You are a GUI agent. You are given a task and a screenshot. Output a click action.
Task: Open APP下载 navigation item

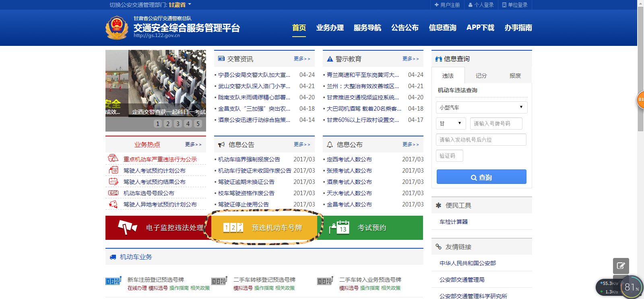481,28
